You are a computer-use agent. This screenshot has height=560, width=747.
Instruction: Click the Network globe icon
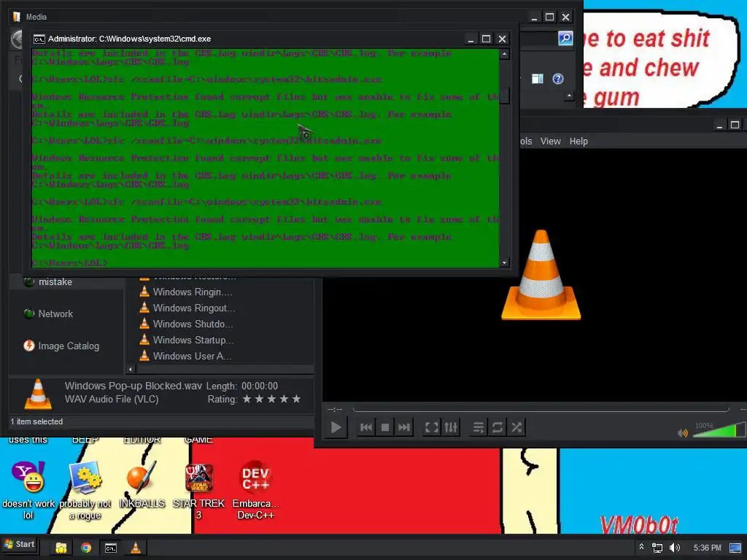(x=29, y=314)
